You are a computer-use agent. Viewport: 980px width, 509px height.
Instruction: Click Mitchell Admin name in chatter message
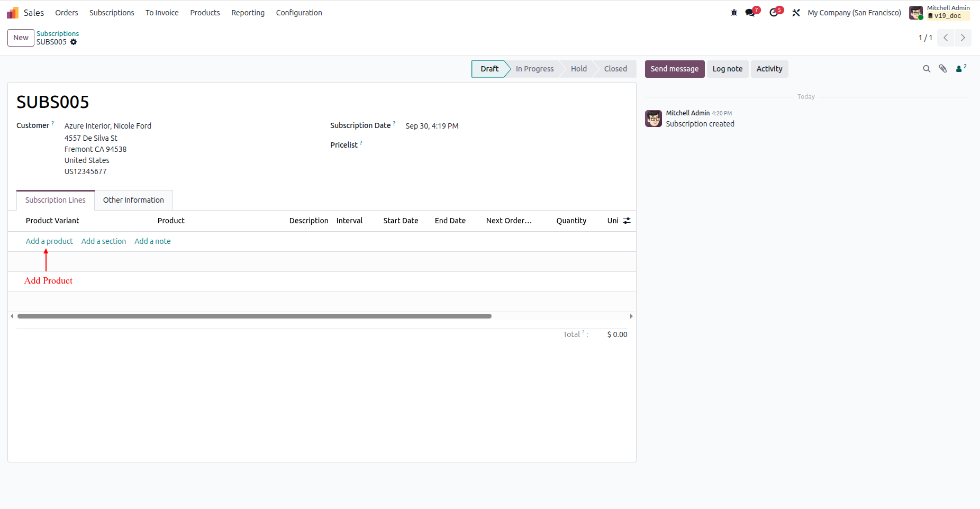(688, 113)
